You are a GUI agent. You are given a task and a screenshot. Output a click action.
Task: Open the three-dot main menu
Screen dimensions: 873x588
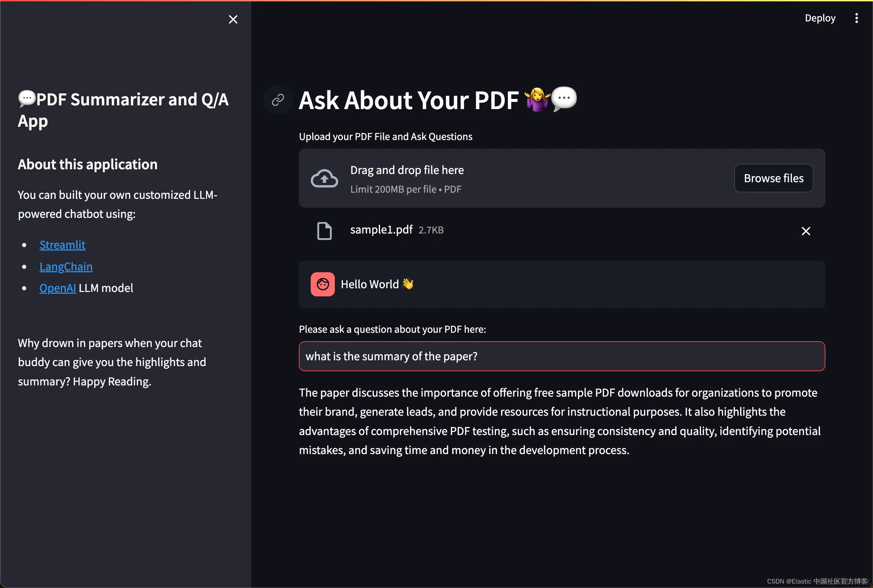[x=856, y=18]
